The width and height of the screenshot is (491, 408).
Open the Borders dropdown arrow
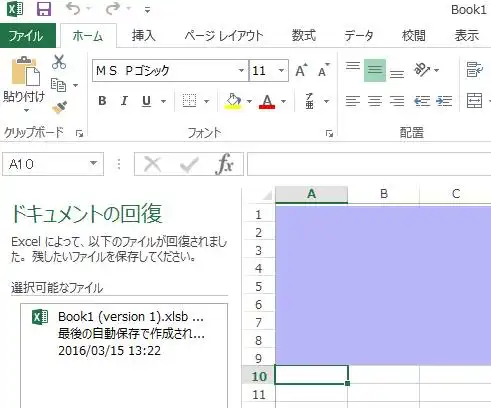click(x=206, y=101)
